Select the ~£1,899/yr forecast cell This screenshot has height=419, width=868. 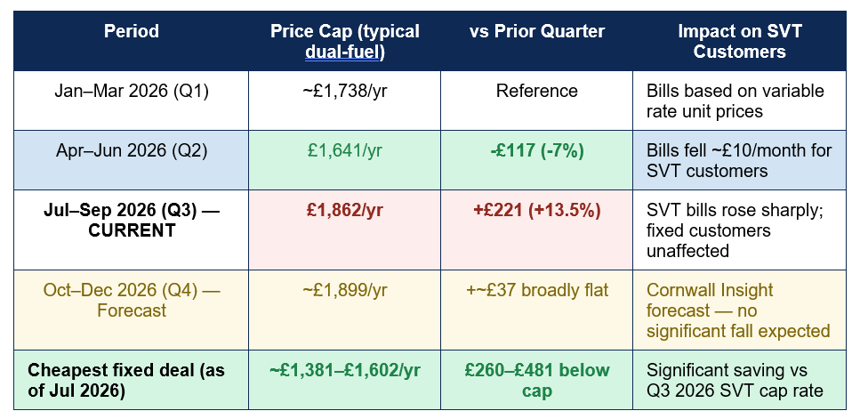(344, 310)
